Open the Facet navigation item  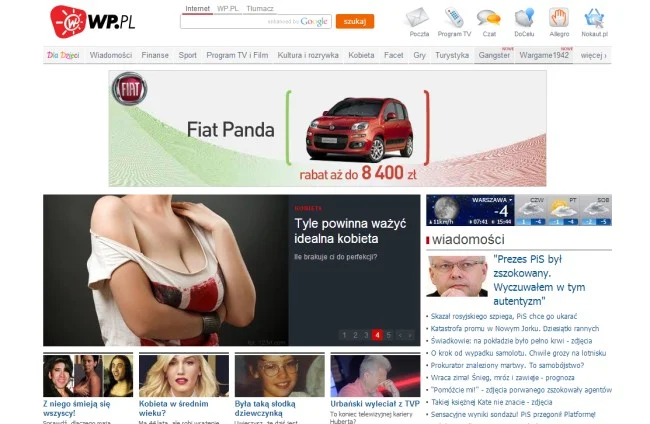[x=393, y=55]
